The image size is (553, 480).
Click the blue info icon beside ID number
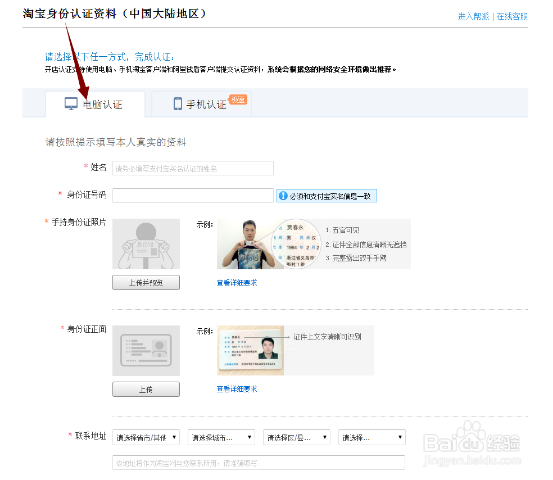click(283, 196)
